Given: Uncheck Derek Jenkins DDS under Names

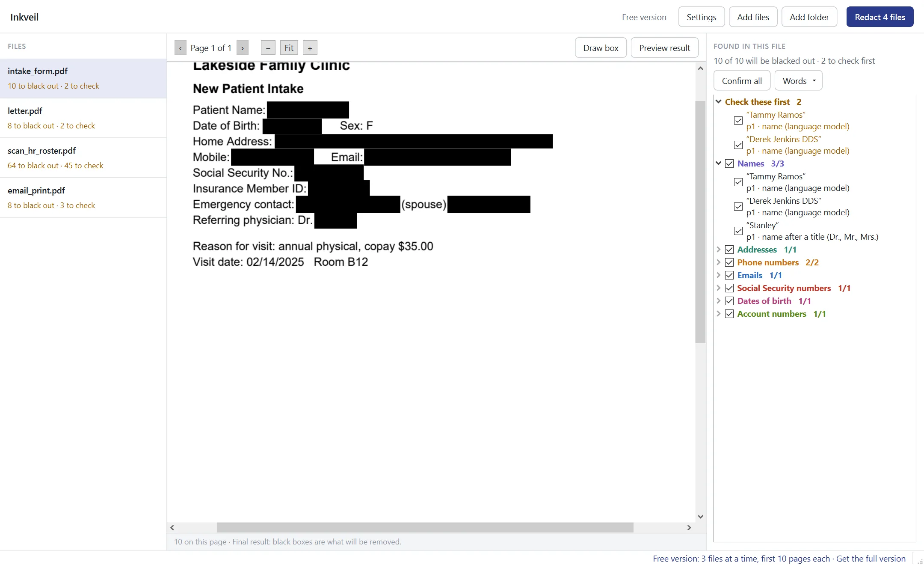Looking at the screenshot, I should click(738, 207).
